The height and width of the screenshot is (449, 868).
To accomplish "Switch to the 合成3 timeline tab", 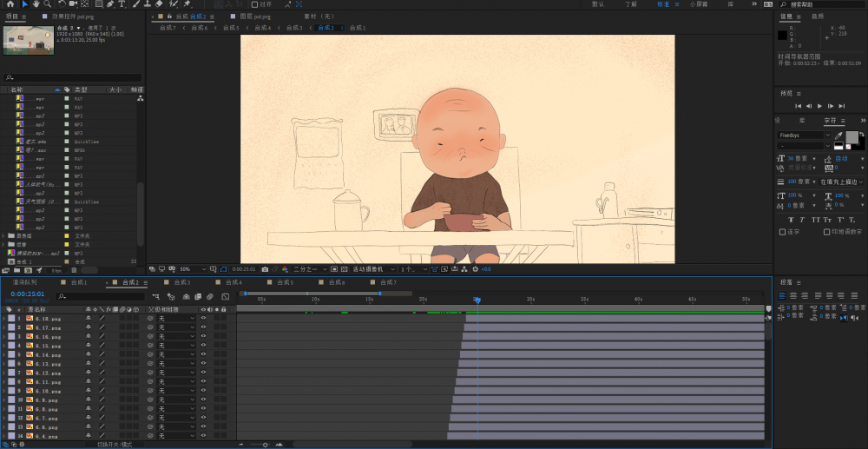I will point(181,282).
